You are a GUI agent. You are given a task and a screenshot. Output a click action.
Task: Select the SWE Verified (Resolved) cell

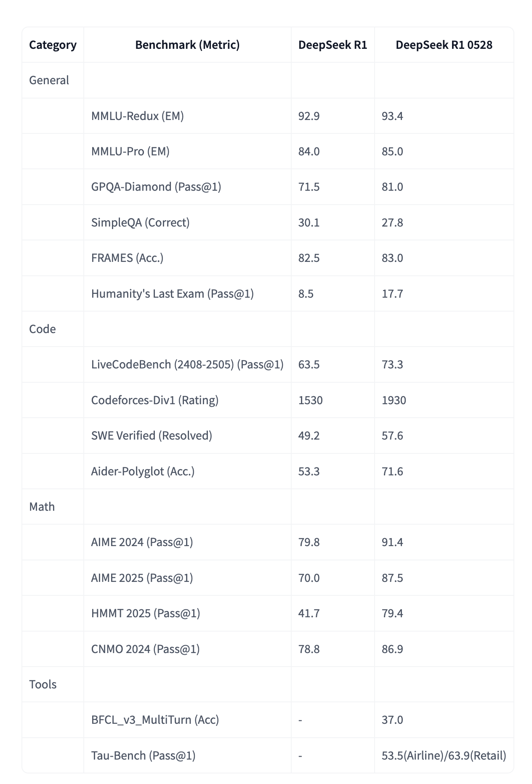187,436
